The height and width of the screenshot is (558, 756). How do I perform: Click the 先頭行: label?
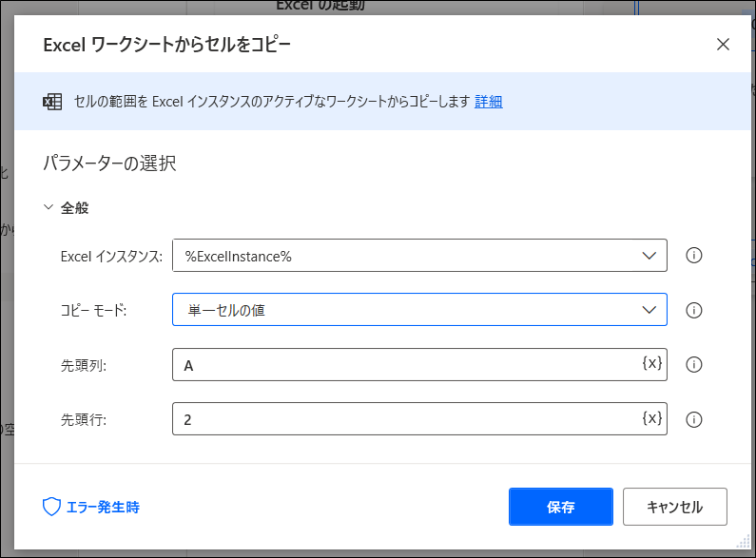point(84,420)
